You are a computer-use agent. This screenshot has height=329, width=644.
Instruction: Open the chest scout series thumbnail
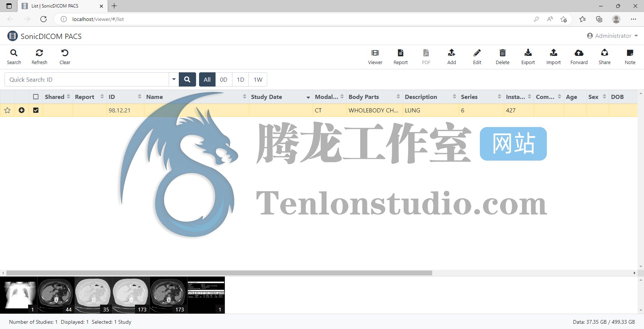(x=19, y=295)
